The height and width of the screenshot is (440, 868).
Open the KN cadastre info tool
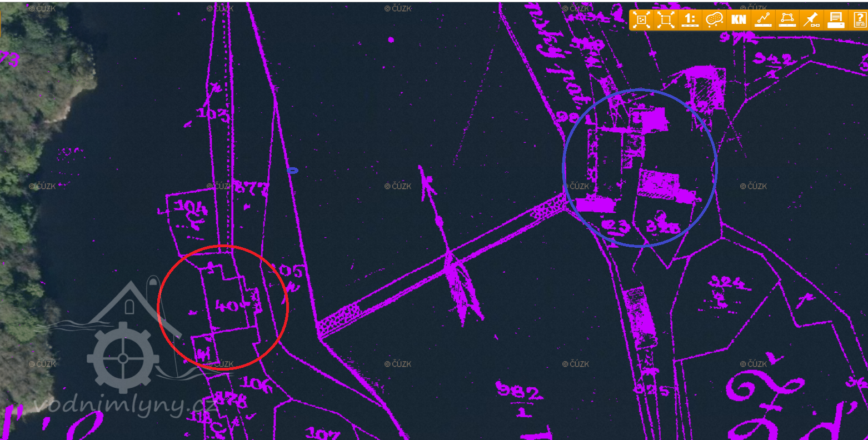click(x=739, y=20)
